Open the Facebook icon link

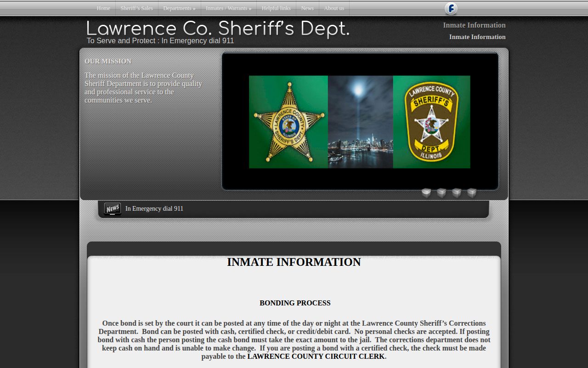[x=451, y=8]
